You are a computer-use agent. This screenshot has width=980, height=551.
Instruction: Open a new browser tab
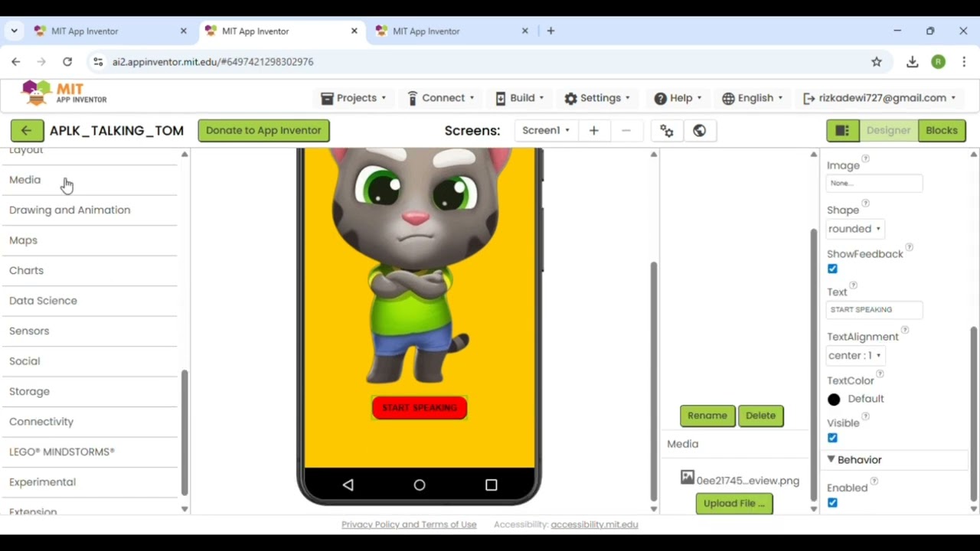(550, 31)
